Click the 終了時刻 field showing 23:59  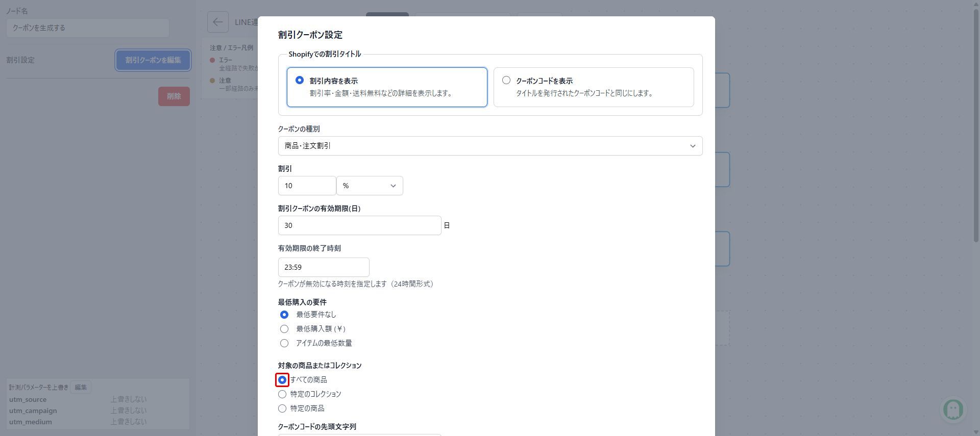click(x=324, y=267)
